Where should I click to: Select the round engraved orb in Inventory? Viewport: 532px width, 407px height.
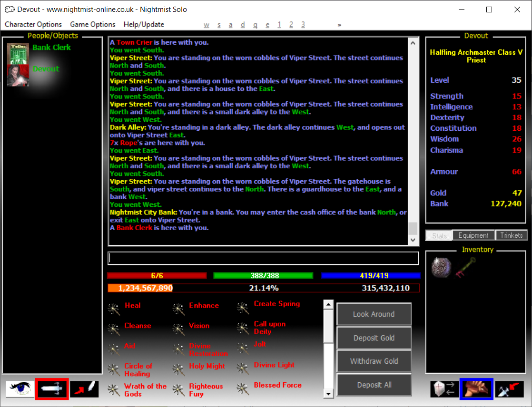(441, 267)
